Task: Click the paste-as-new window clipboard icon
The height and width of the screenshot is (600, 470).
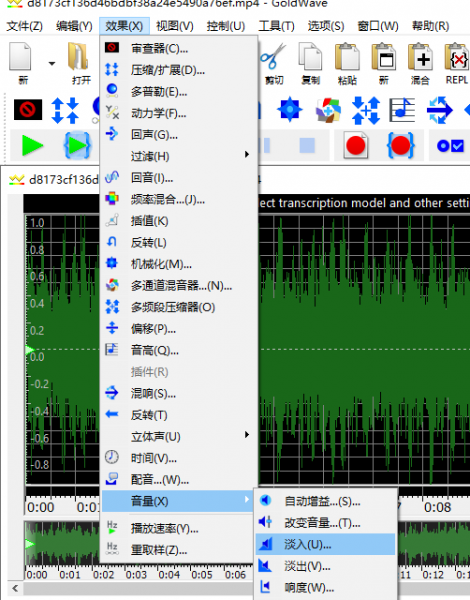Action: click(x=384, y=57)
